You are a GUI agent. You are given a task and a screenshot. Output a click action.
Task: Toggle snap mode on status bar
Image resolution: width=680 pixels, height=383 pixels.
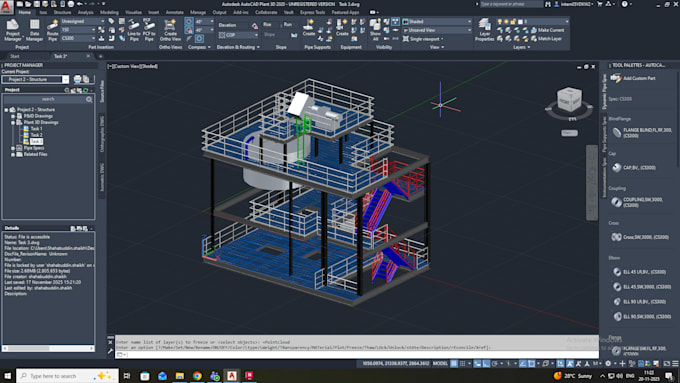463,363
